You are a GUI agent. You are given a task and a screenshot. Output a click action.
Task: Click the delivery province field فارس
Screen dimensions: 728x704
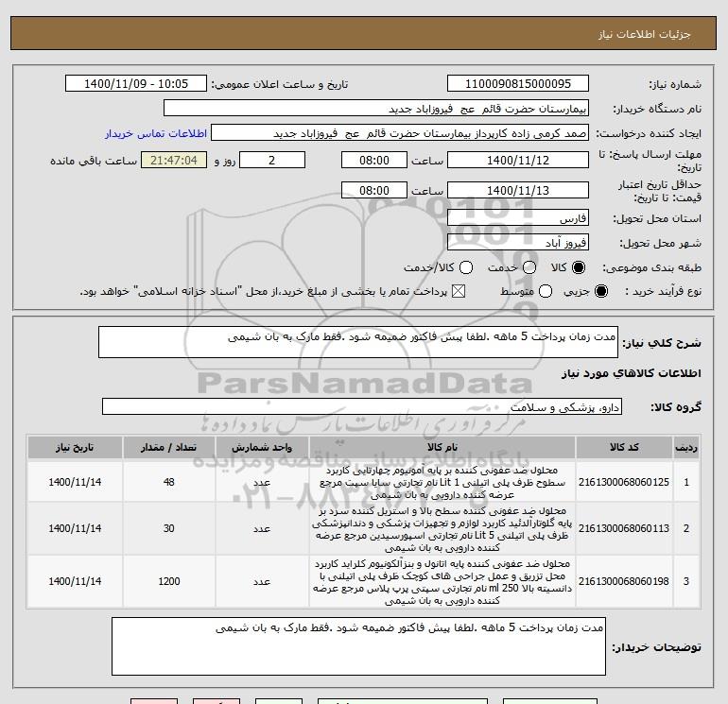click(x=518, y=217)
